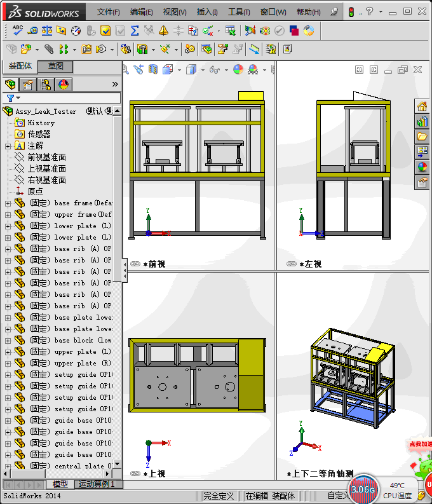Click 自定义 in the status bar

click(x=337, y=496)
